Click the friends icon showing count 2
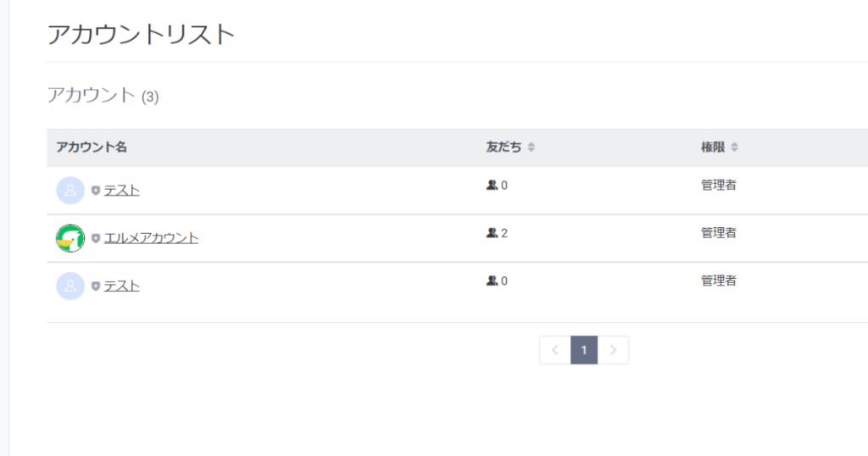 click(x=492, y=233)
